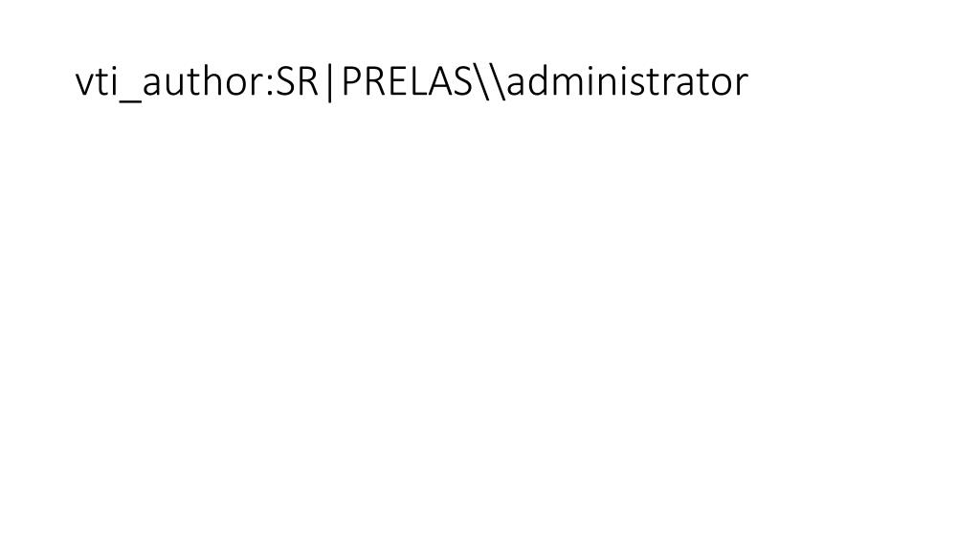Click the letter 'P' in 'PRELAS'
Viewport: 980px width, 551px height.
point(352,81)
